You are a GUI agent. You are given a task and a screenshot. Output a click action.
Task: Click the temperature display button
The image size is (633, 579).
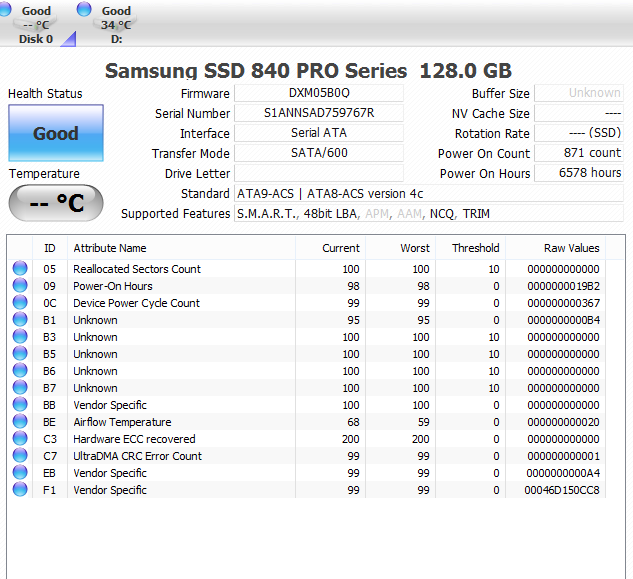tap(56, 203)
